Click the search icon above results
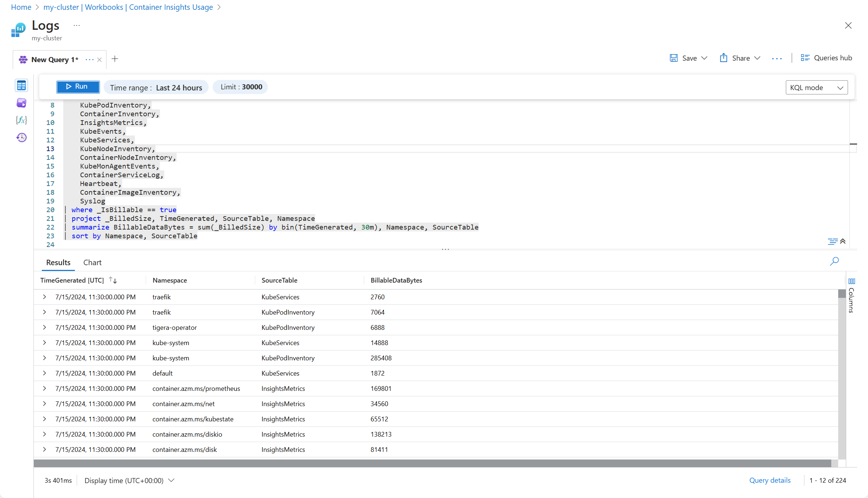This screenshot has height=498, width=868. coord(834,261)
